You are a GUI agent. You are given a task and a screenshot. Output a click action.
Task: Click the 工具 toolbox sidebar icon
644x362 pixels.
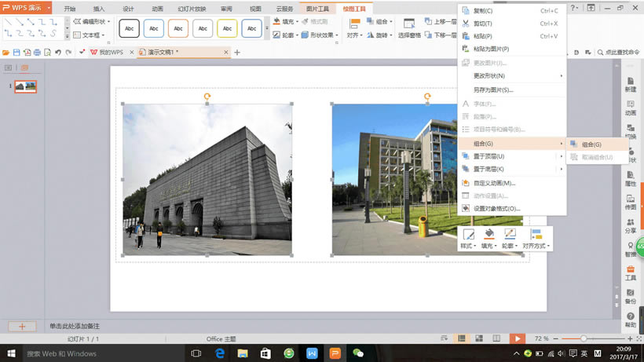click(x=631, y=273)
